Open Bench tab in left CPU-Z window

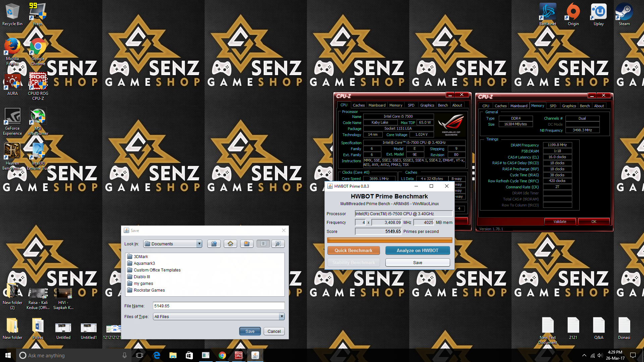pyautogui.click(x=443, y=105)
